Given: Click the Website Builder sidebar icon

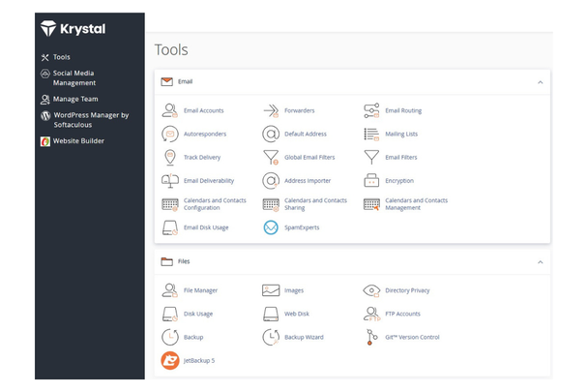Looking at the screenshot, I should pyautogui.click(x=45, y=141).
